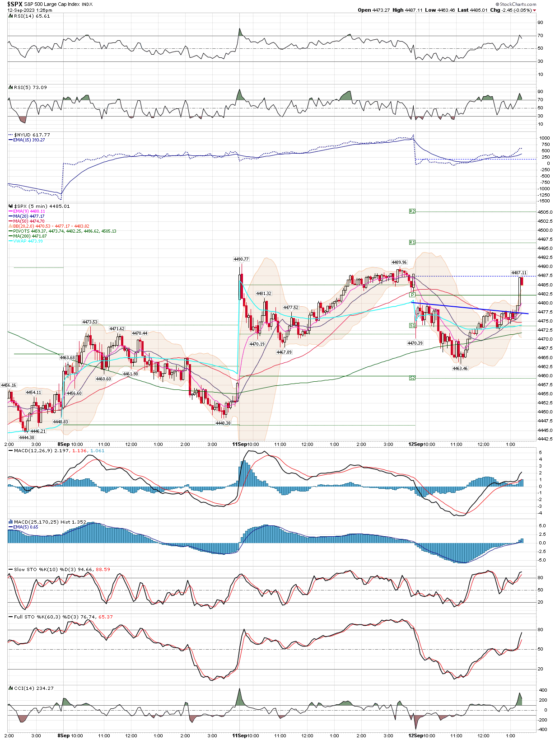This screenshot has width=560, height=740.
Task: Click the 12-Sep-2023 1:26pm timestamp
Action: [x=29, y=10]
